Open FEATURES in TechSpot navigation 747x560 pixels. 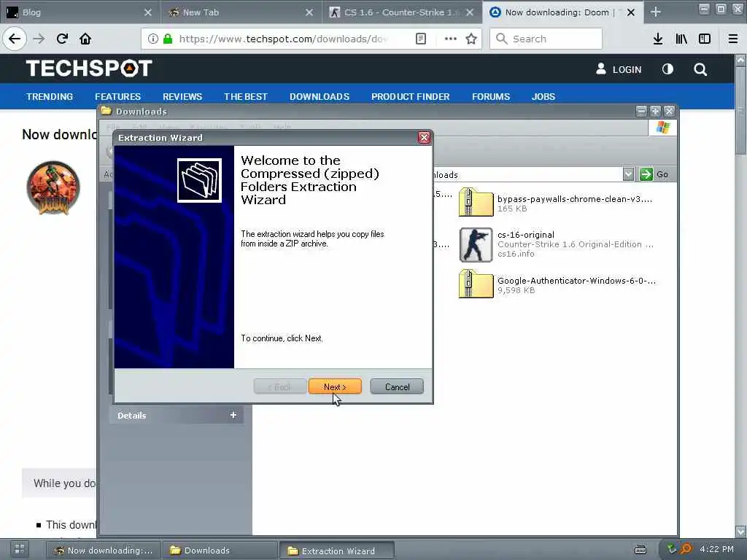pyautogui.click(x=117, y=97)
